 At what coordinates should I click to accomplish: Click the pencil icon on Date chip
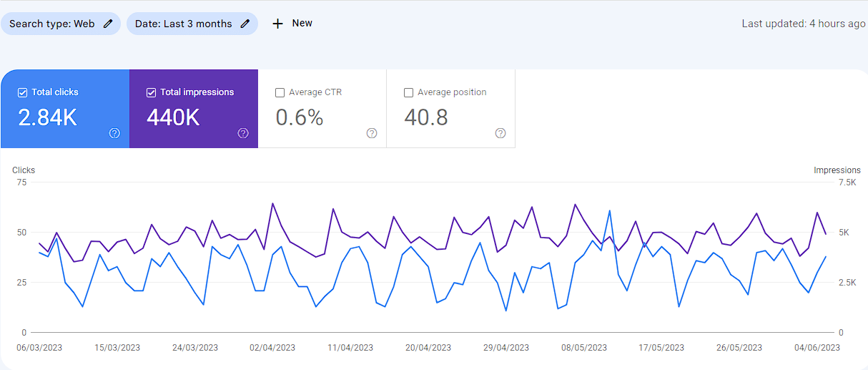(x=245, y=24)
